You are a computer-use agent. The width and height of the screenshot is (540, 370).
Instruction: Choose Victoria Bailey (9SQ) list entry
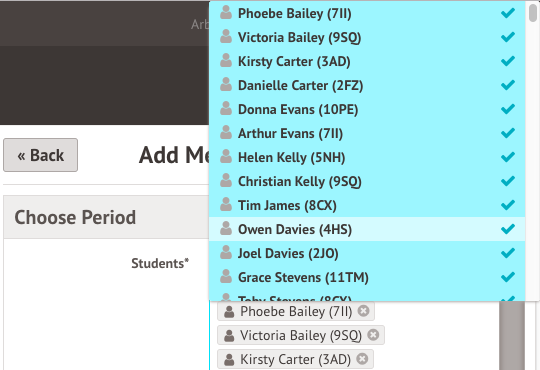tap(367, 37)
